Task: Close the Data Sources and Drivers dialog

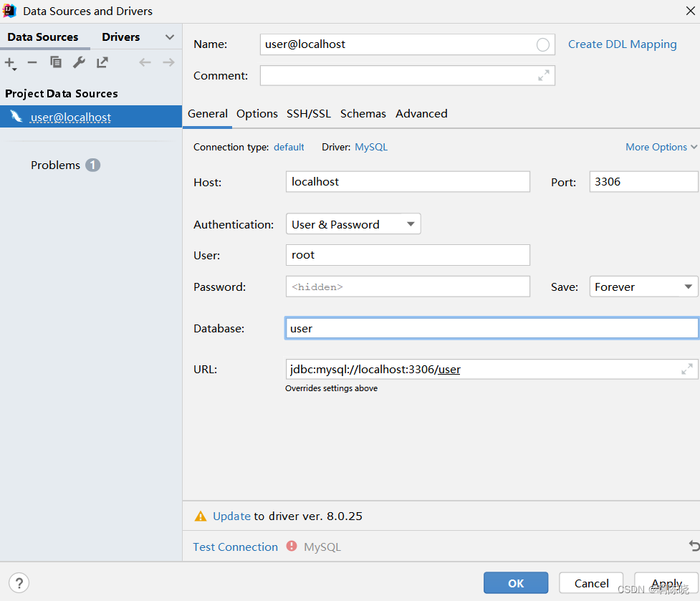Action: (x=690, y=11)
